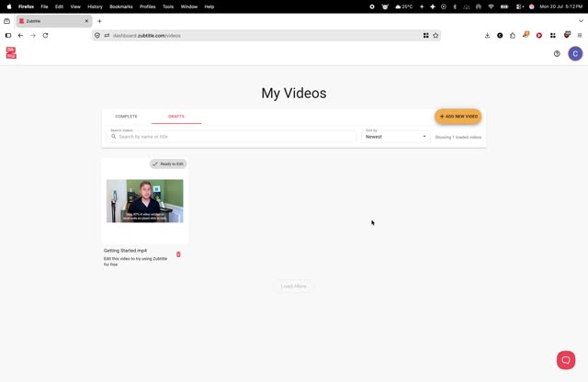This screenshot has height=382, width=588.
Task: Click the forward navigation arrow
Action: tap(33, 35)
